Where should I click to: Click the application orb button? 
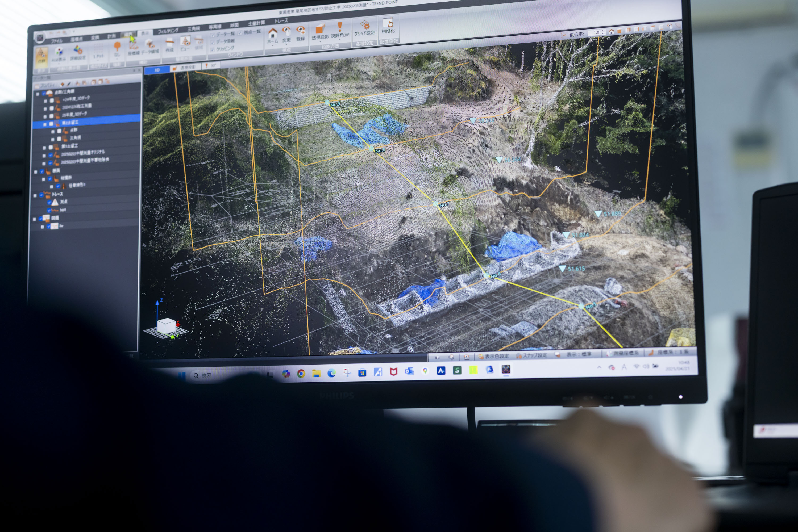pyautogui.click(x=40, y=38)
